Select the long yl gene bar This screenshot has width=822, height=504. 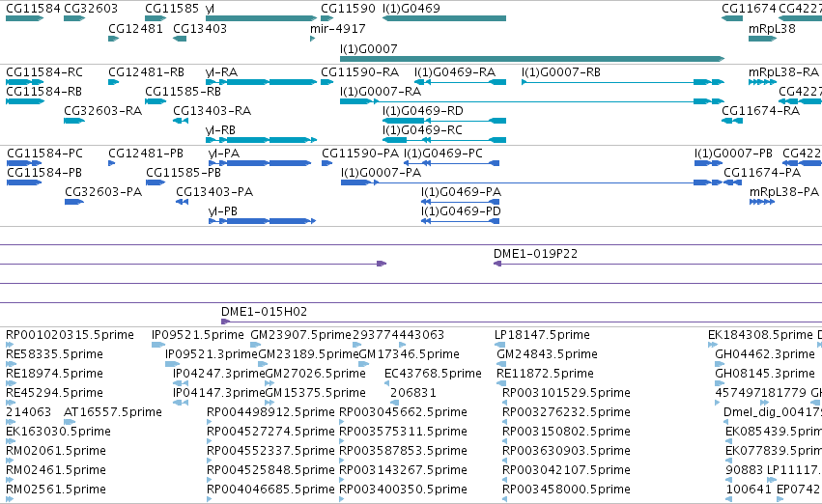pos(261,18)
